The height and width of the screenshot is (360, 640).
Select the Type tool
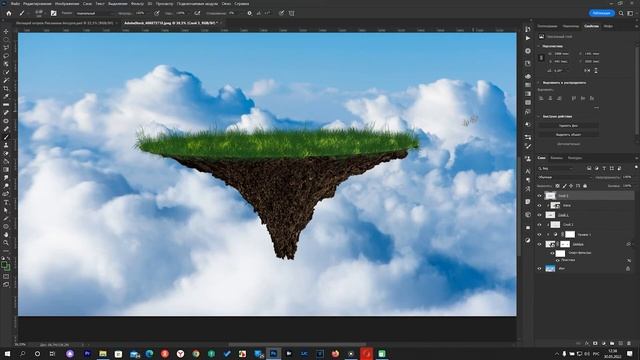pyautogui.click(x=6, y=202)
